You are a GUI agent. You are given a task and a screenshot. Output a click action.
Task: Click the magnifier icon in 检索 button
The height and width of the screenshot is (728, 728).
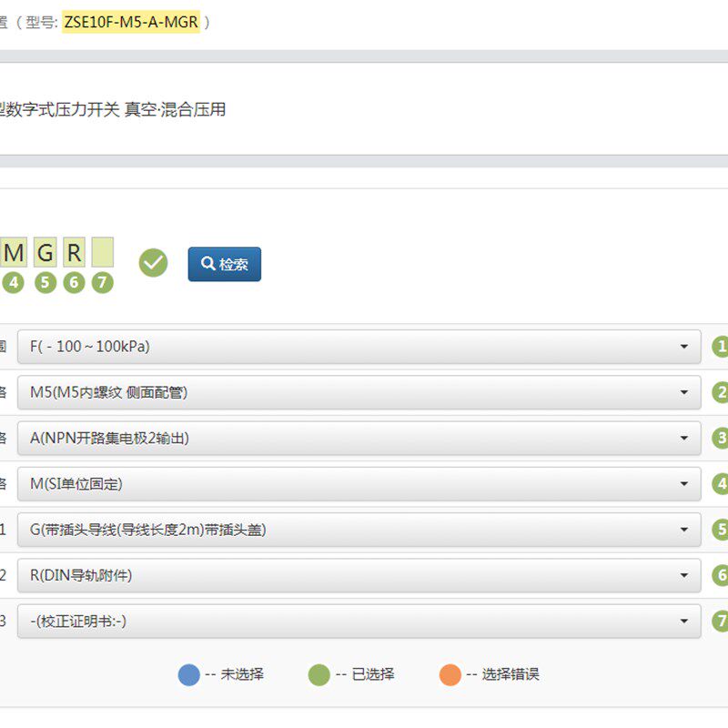(x=207, y=263)
